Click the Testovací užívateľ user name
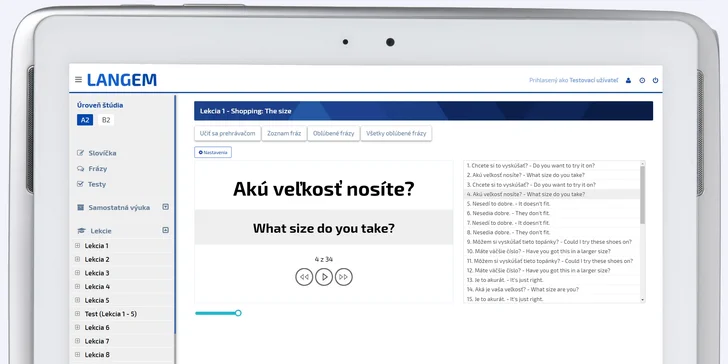 click(x=594, y=80)
